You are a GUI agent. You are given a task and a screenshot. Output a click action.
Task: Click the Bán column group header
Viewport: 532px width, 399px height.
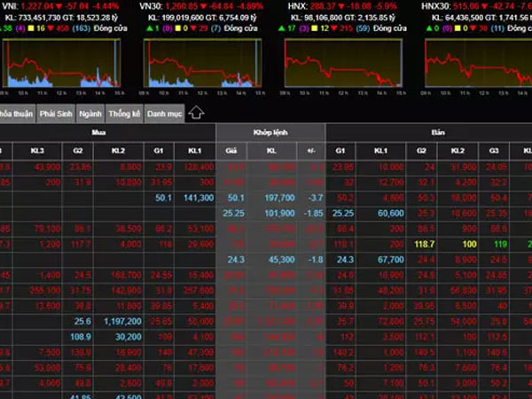438,132
